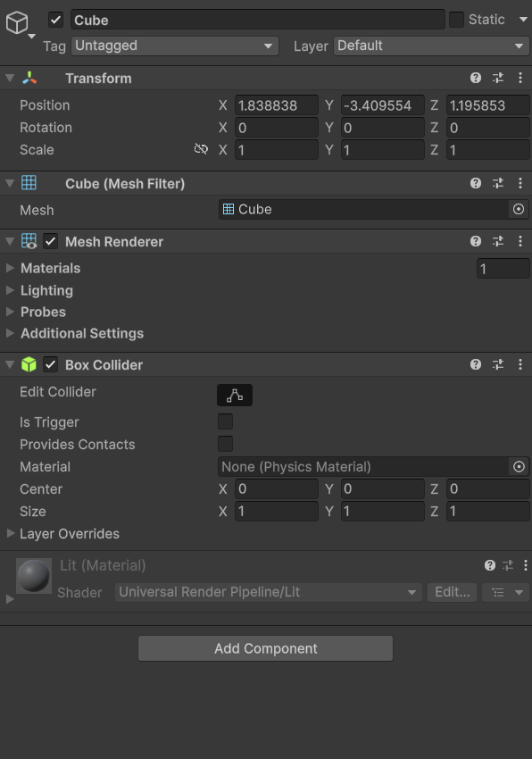The width and height of the screenshot is (532, 759).
Task: Toggle Provides Contacts checkbox
Action: click(x=225, y=444)
